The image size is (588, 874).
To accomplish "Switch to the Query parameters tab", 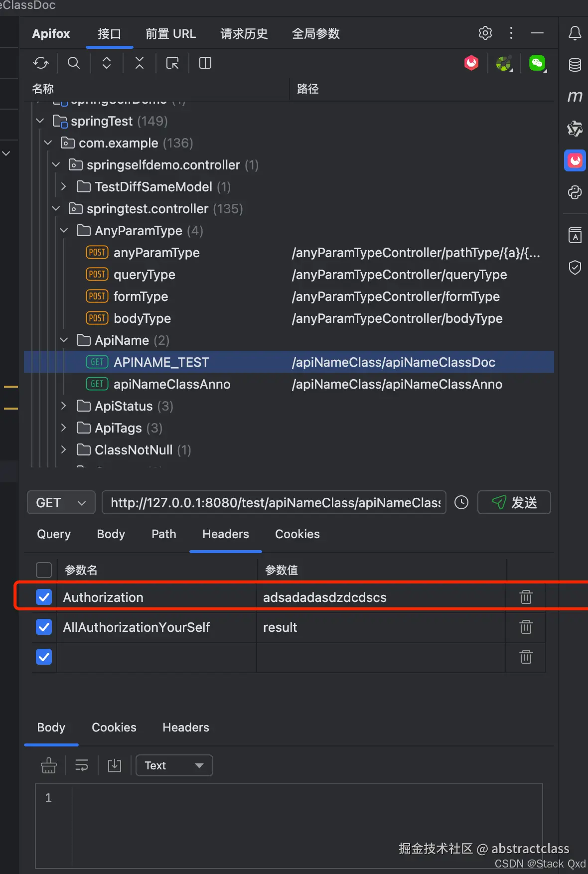I will click(x=54, y=534).
